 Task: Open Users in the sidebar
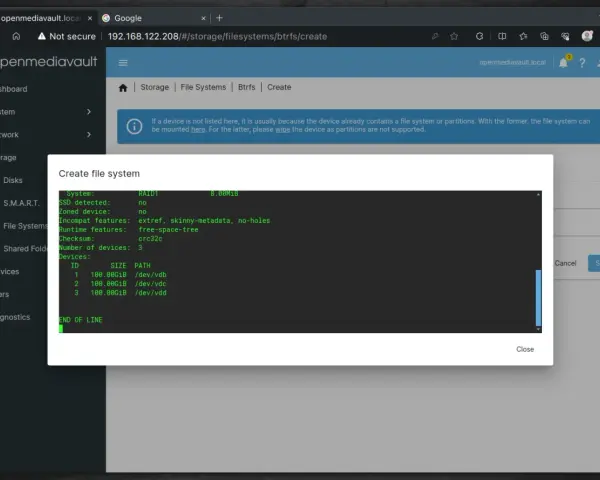[x=5, y=294]
